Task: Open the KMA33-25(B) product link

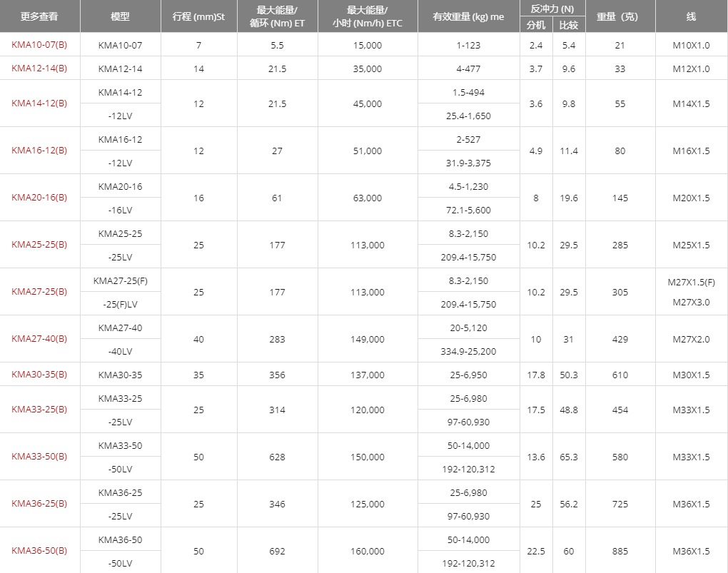Action: tap(39, 409)
